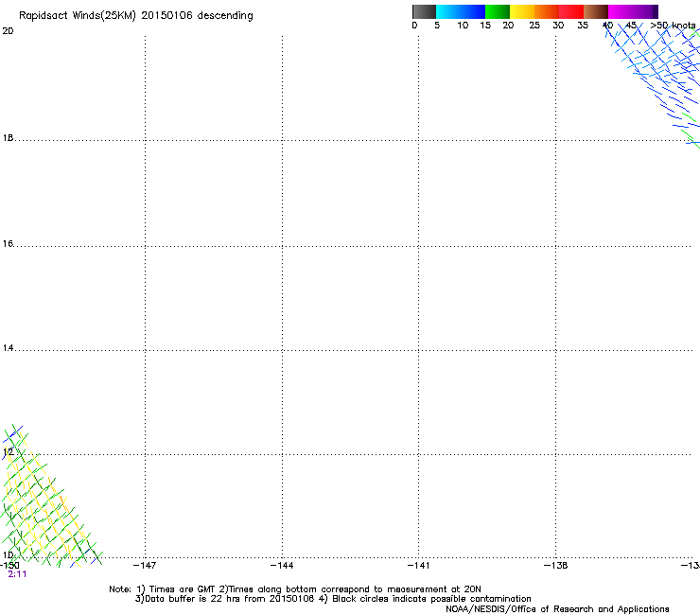Click the longitude -141 axis label
700x615 pixels.
coord(418,566)
